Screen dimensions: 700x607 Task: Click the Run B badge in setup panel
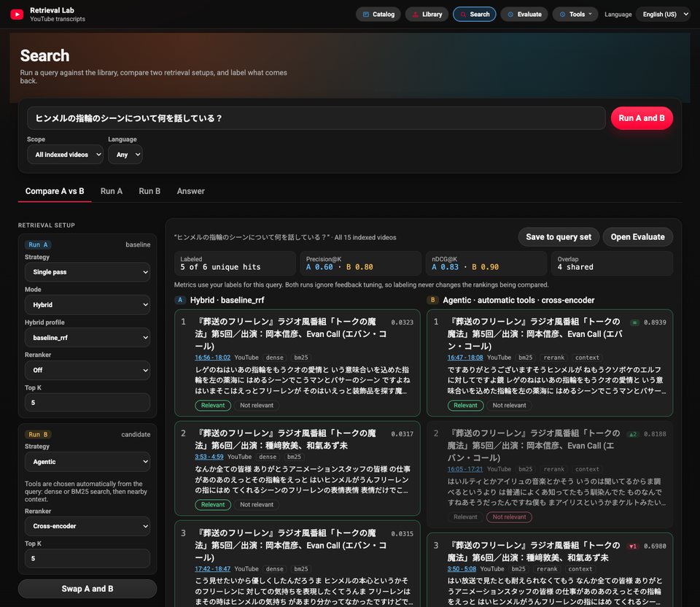pos(38,434)
